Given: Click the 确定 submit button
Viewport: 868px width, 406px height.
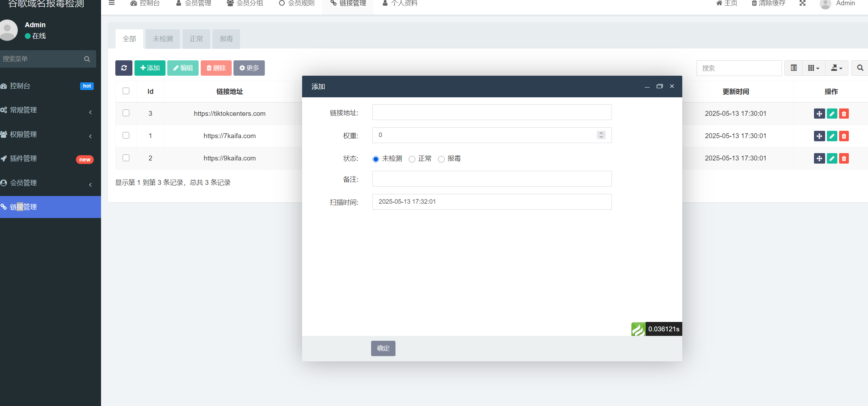Looking at the screenshot, I should [x=383, y=348].
